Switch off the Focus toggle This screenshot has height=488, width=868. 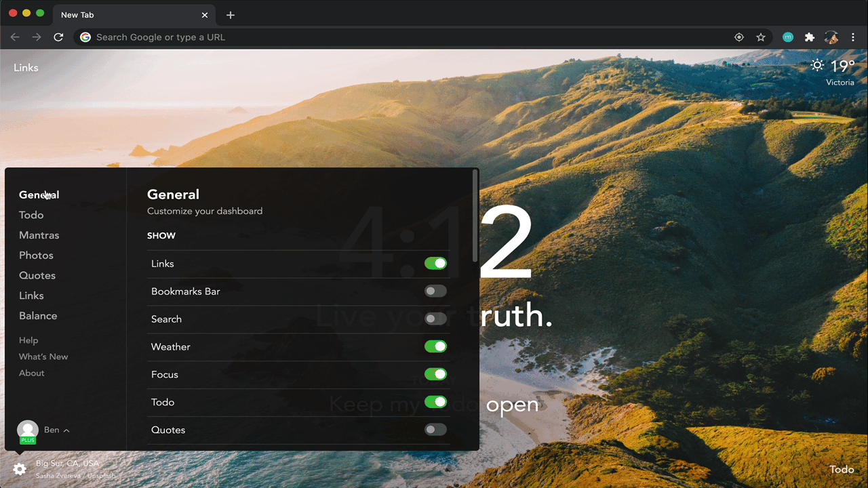click(x=435, y=374)
